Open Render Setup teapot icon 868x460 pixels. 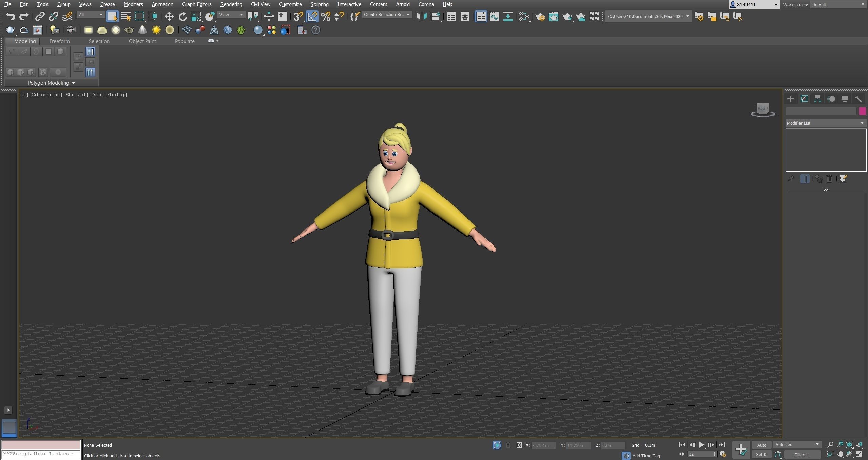pyautogui.click(x=540, y=16)
